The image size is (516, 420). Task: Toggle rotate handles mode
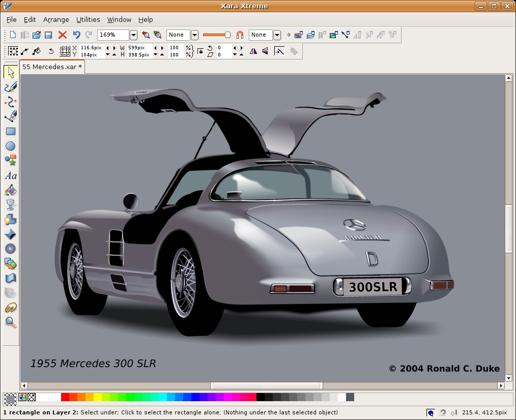51,51
